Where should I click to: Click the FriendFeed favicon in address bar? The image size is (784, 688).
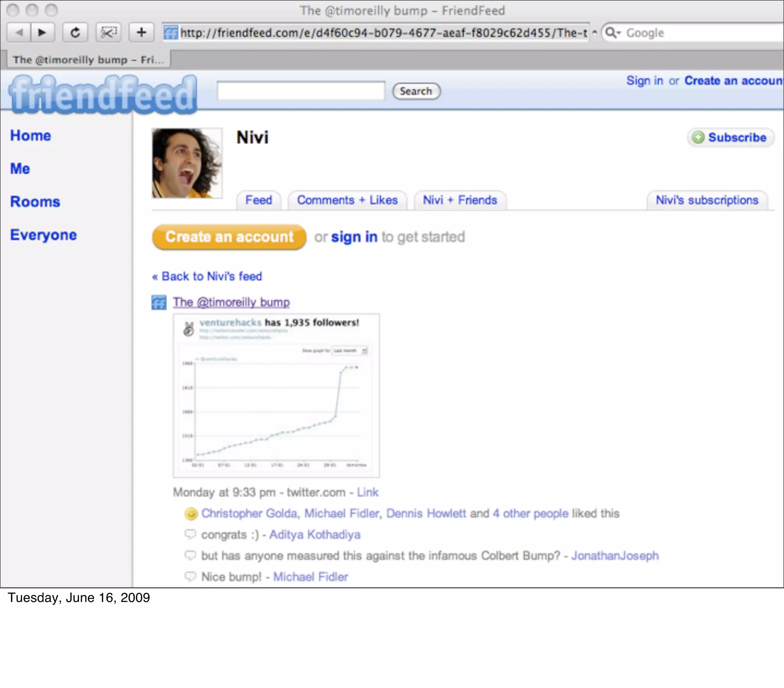tap(171, 33)
